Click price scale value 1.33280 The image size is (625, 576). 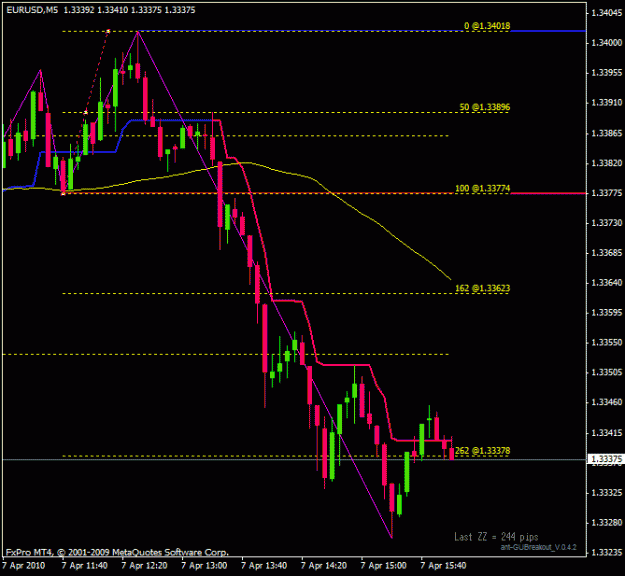click(607, 523)
